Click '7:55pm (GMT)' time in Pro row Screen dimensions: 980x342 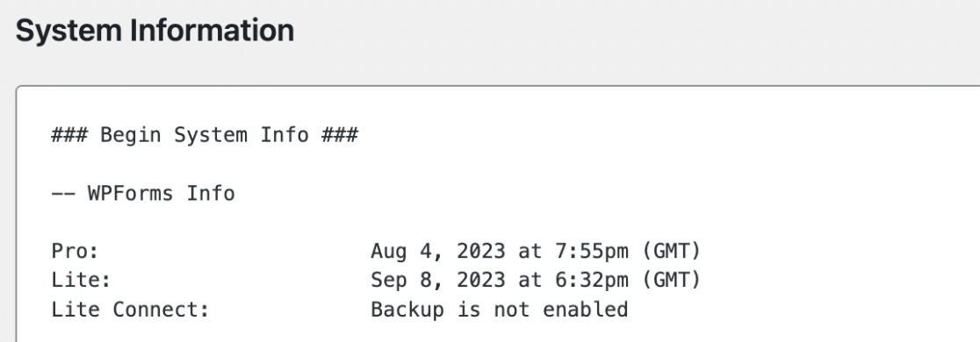coord(628,251)
